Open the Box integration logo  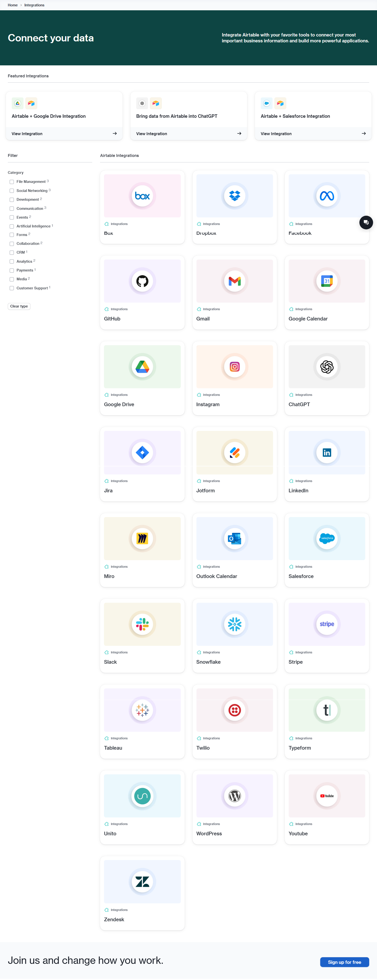[142, 196]
